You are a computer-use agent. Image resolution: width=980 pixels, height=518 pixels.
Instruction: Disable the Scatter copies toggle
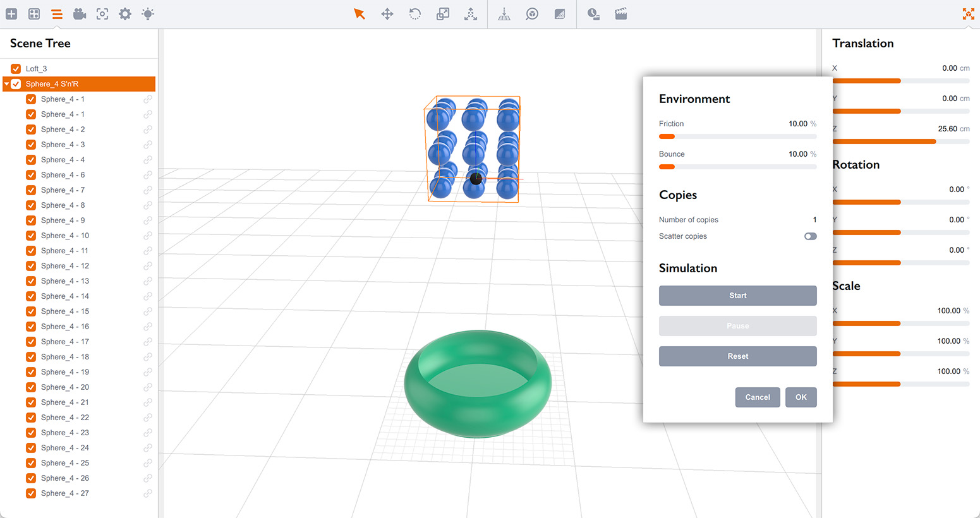click(x=809, y=236)
